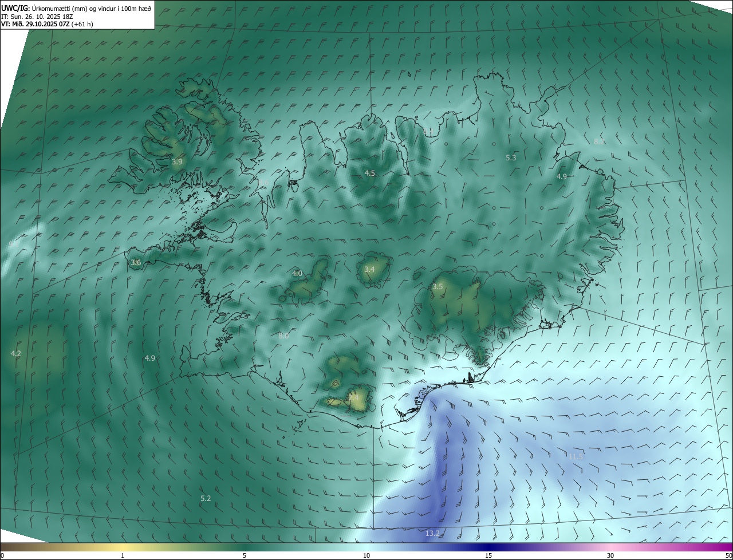
Task: Click the 4.0 value on Langjökull glacier
Action: pyautogui.click(x=297, y=274)
